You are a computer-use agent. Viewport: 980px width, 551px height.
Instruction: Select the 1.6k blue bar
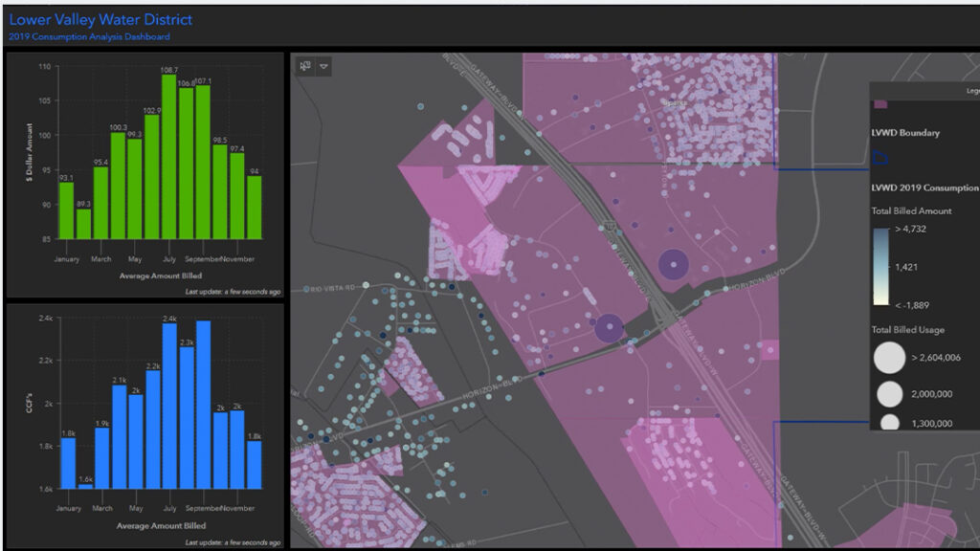tap(85, 486)
